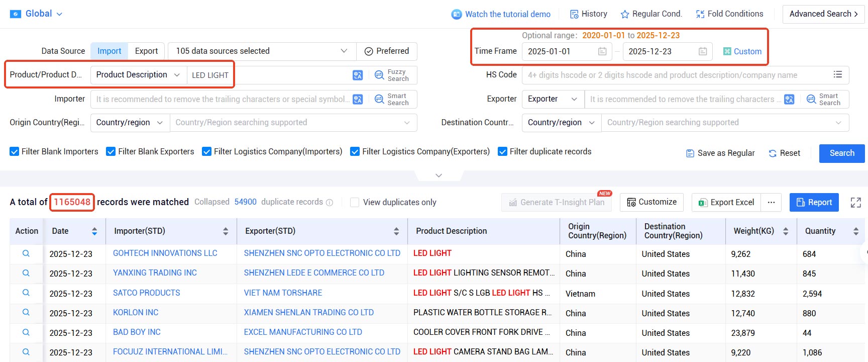Open VIET NAM TORSHARE exporter link
Screen dimensions: 868x362
(283, 293)
